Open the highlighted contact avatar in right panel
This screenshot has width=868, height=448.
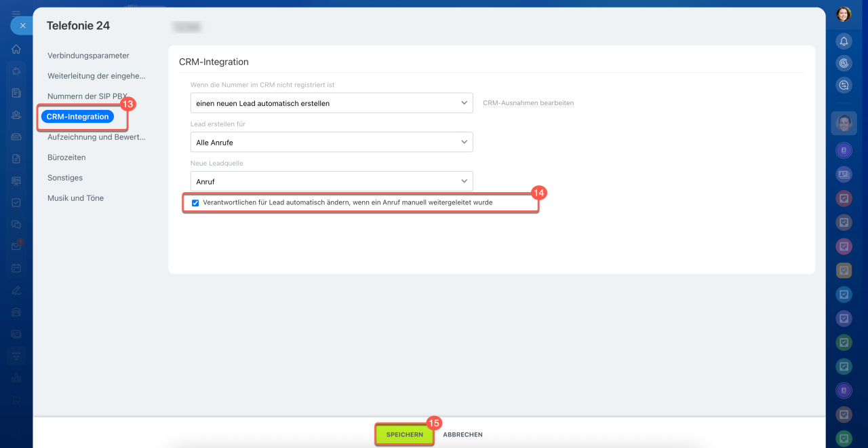(x=844, y=124)
